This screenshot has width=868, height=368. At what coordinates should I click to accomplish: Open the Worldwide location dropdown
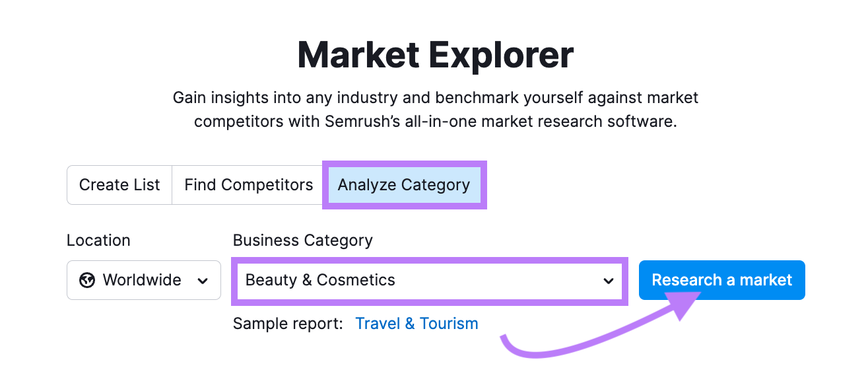click(x=143, y=280)
